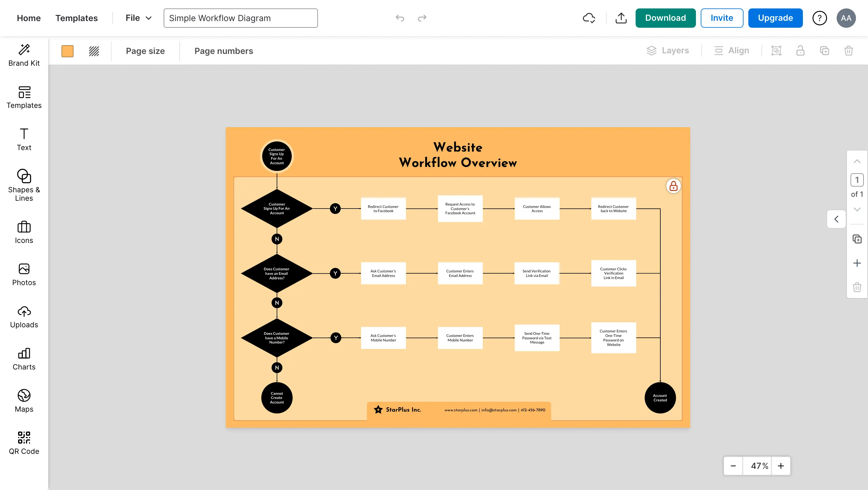Select the Upgrade button
Screen dimensions: 868x490
click(775, 18)
